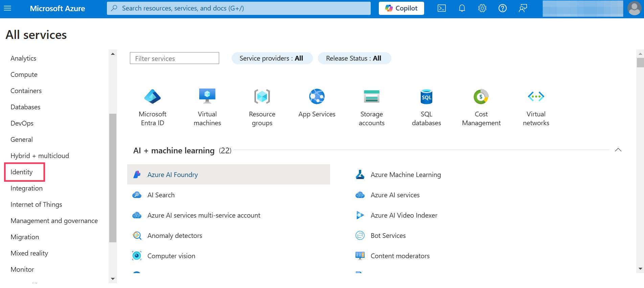Click the Azure AI Video Indexer icon

(360, 215)
